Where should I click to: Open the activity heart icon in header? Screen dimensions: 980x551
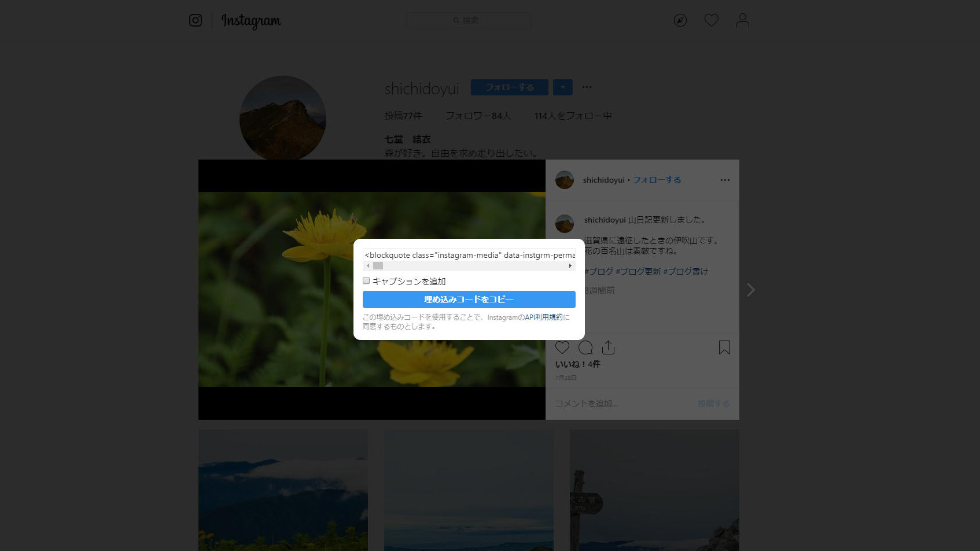(712, 20)
